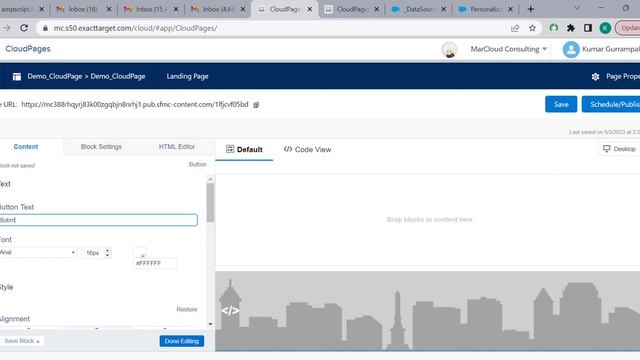
Task: Open the share page icon in address bar
Action: coord(515,28)
